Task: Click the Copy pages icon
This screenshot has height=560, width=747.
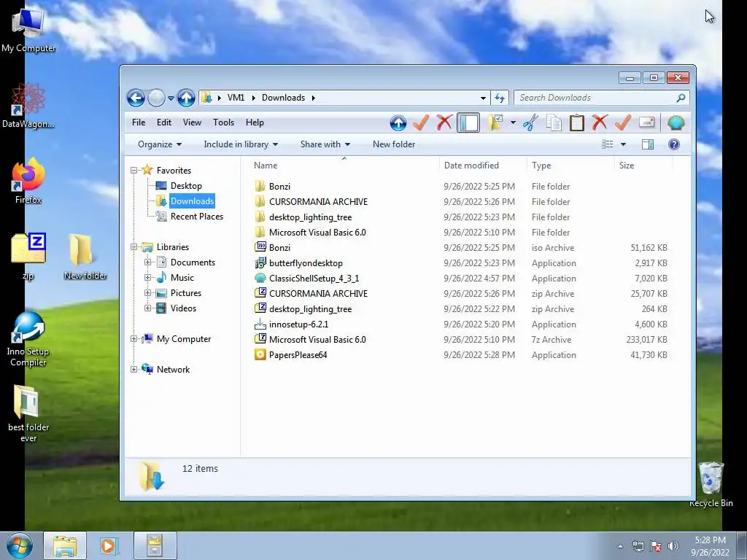Action: 554,122
